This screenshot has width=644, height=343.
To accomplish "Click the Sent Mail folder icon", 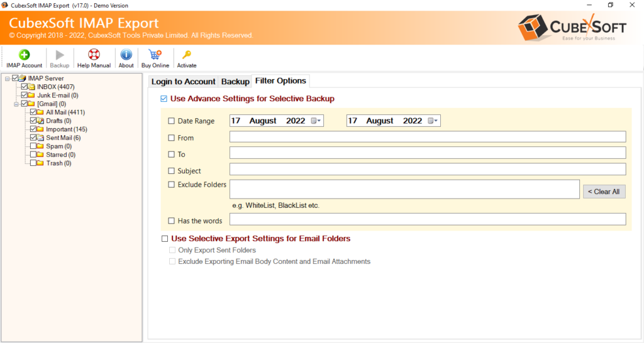I will (x=40, y=138).
